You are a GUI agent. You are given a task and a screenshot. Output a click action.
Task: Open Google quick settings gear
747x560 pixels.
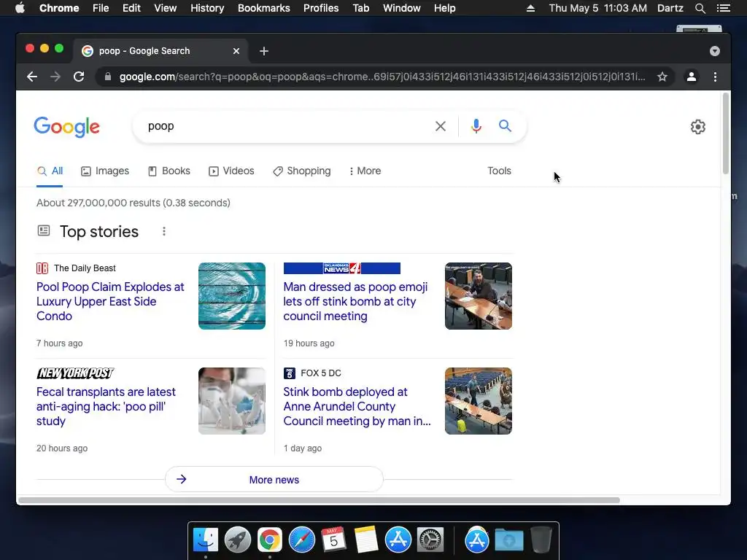(698, 127)
